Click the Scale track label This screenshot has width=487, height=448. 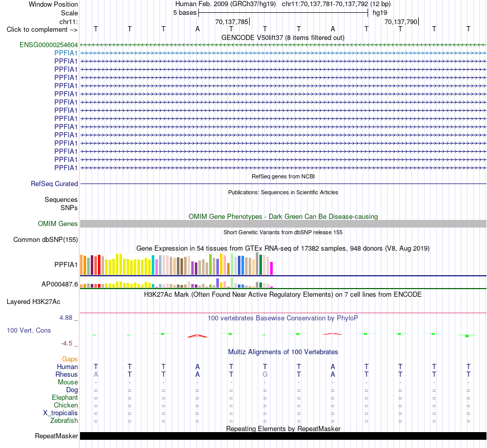tap(69, 13)
